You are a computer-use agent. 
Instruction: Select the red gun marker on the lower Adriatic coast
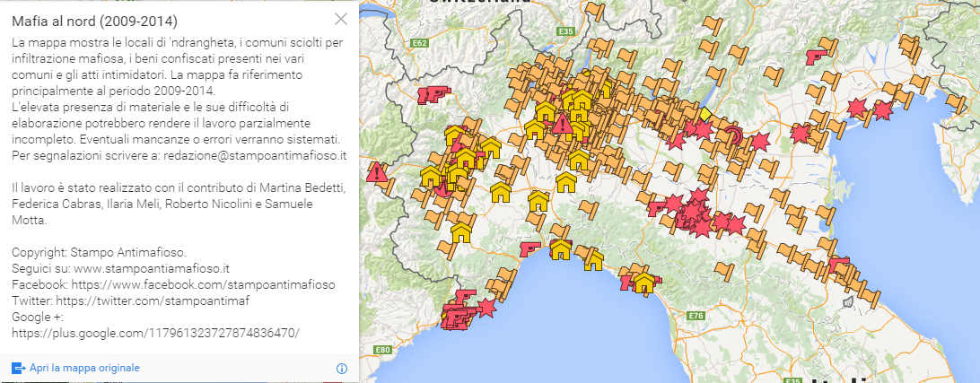tap(839, 265)
